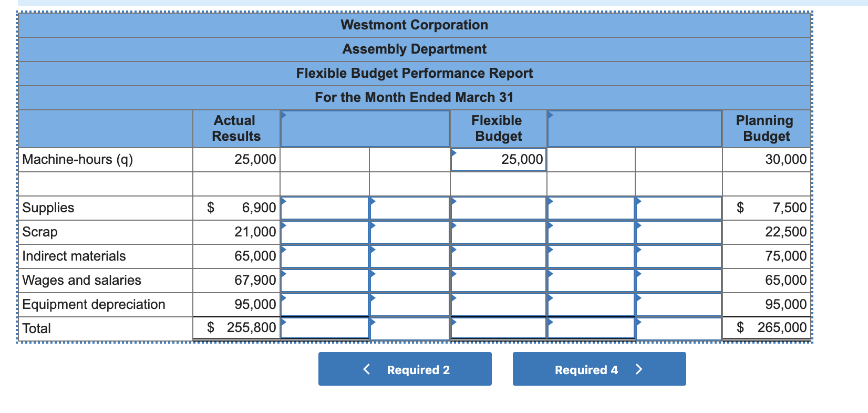Open the header dropdown between Actual Results and Flexible Budget
The width and height of the screenshot is (868, 413).
(365, 129)
